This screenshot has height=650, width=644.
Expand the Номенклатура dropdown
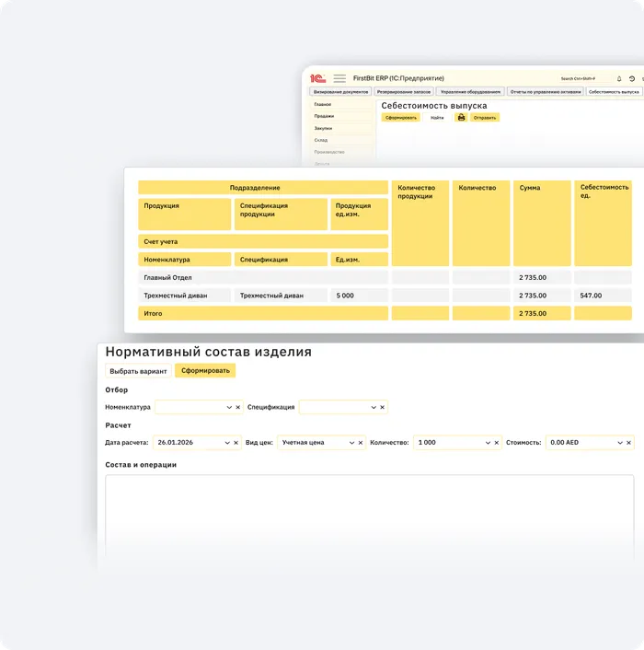[228, 407]
